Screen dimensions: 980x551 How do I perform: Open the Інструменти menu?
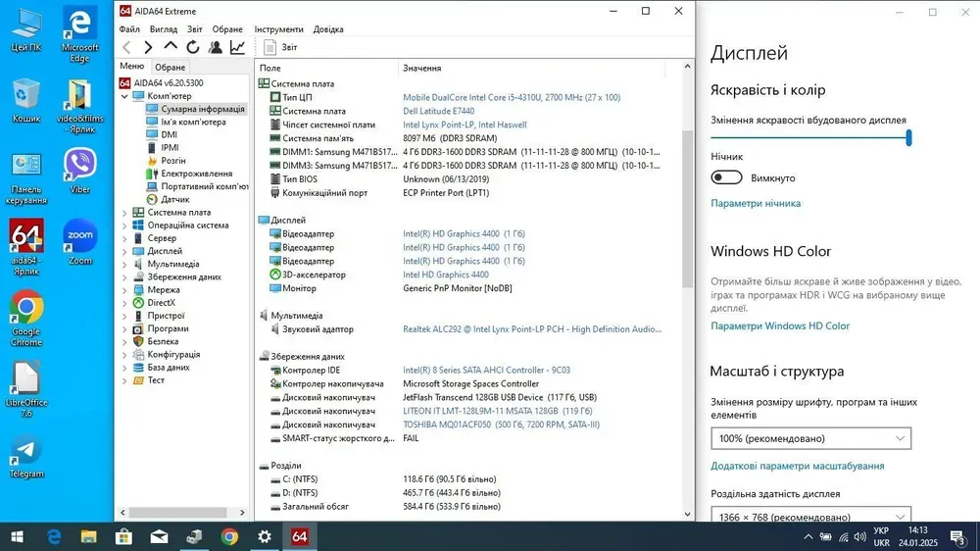tap(279, 29)
